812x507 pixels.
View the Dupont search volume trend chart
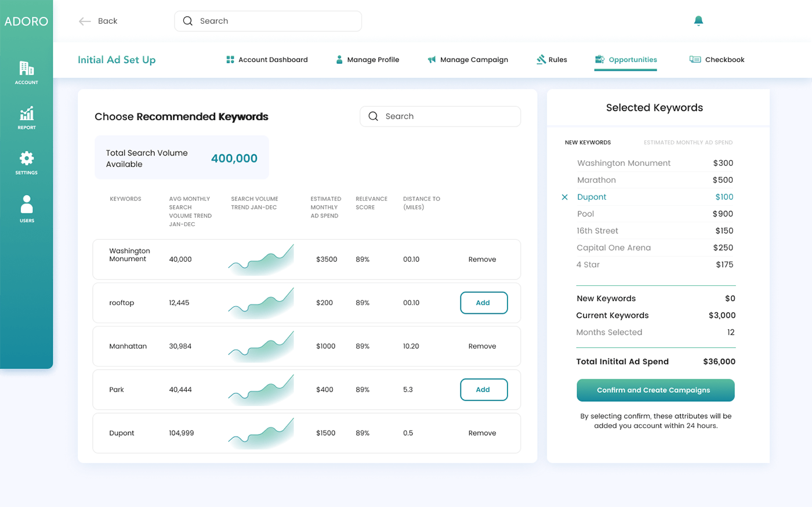[x=261, y=433]
